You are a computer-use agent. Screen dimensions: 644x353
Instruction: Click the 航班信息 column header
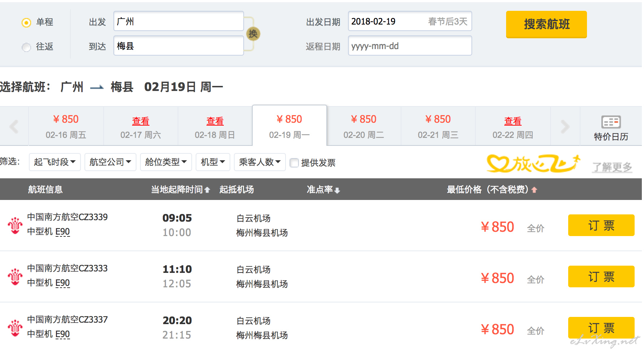[x=45, y=189]
